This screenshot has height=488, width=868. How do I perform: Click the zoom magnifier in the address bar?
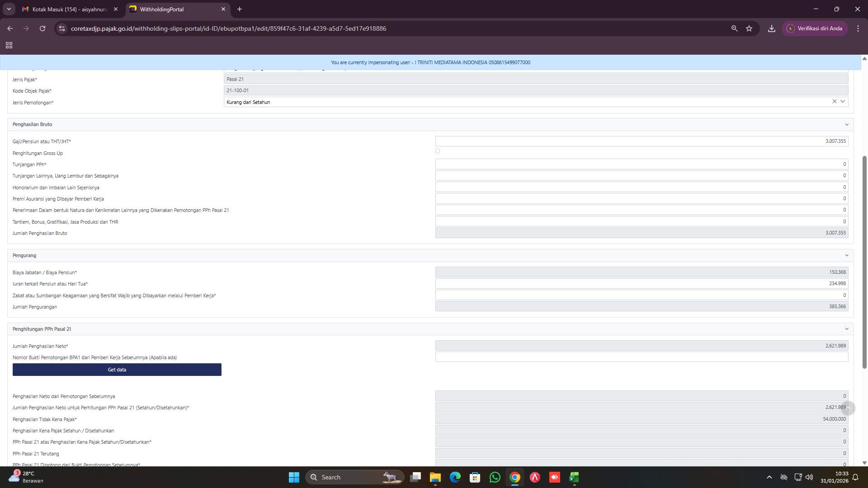(x=734, y=28)
